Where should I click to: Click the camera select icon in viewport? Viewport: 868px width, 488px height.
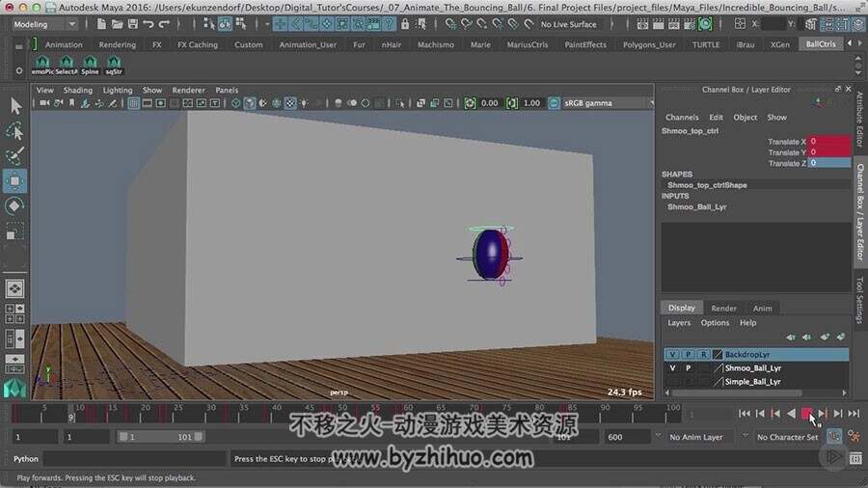(44, 103)
